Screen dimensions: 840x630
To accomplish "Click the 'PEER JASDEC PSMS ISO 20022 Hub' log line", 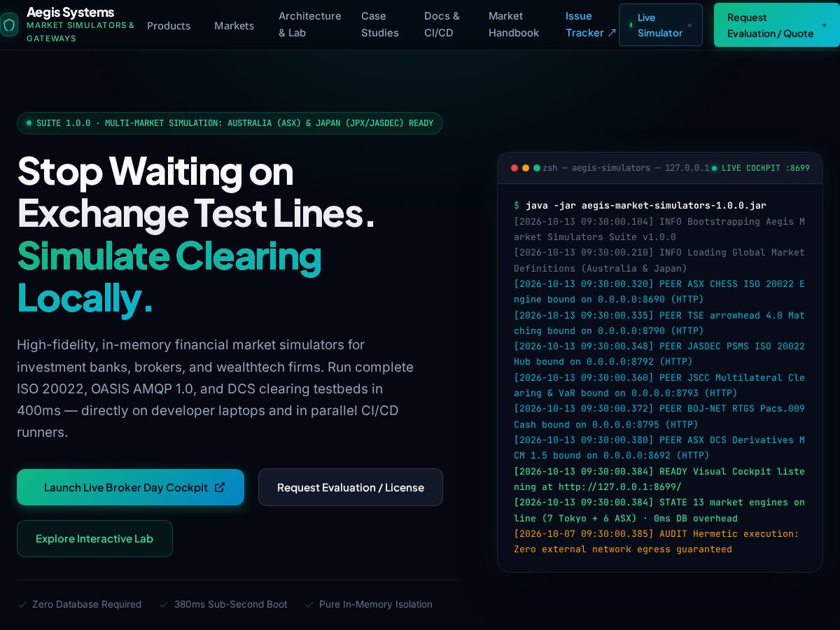I will tap(659, 353).
